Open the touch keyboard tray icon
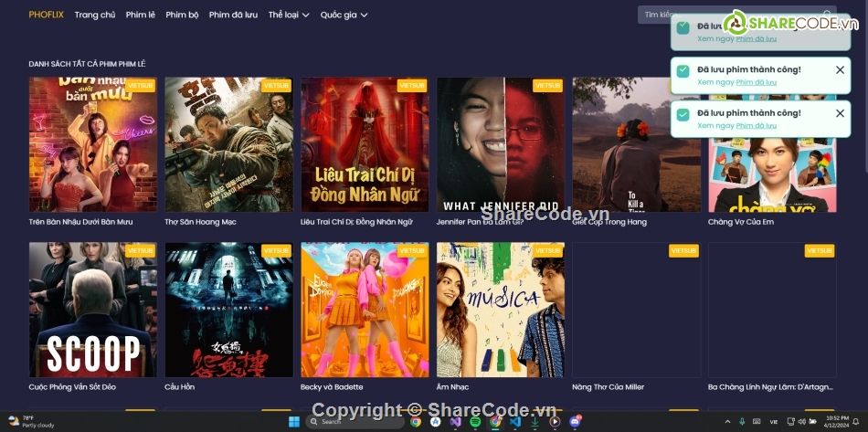The width and height of the screenshot is (868, 432). tap(757, 421)
